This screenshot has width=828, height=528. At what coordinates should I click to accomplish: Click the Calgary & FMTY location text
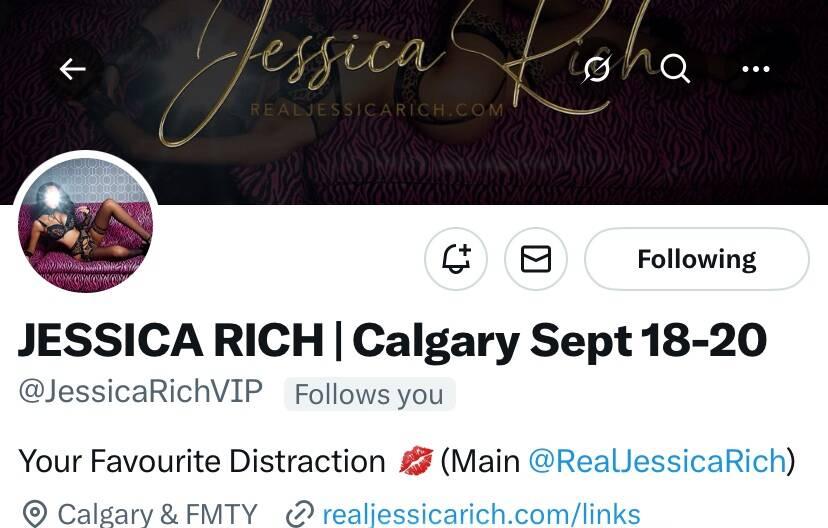(x=157, y=514)
